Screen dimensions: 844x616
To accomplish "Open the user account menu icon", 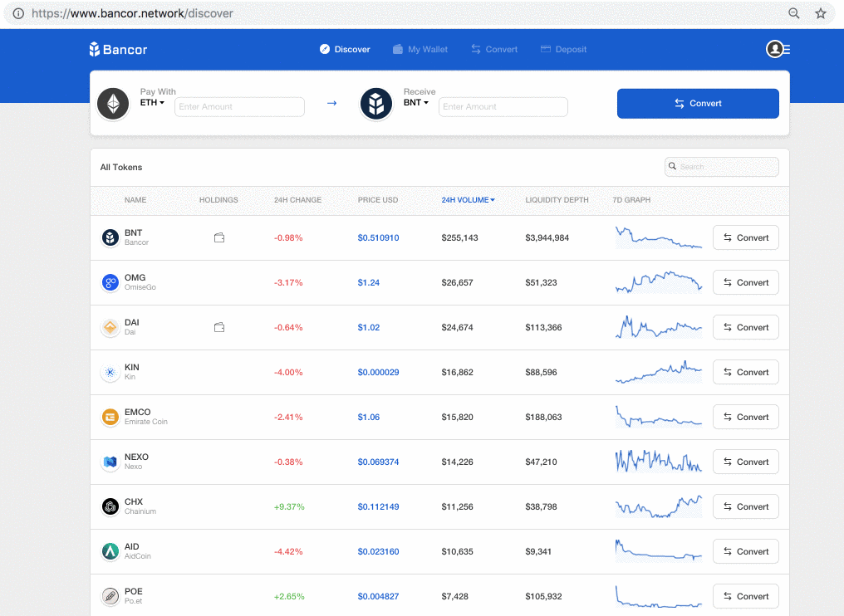I will coord(778,49).
